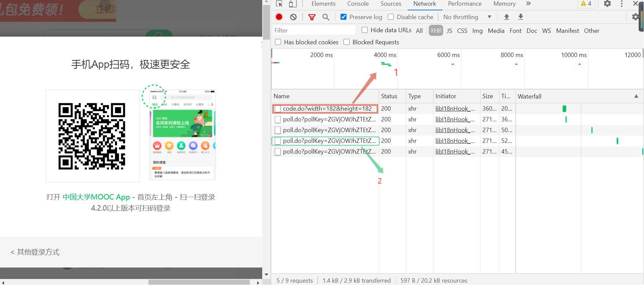The width and height of the screenshot is (644, 285).
Task: Go back to 其他登录方式
Action: 35,252
